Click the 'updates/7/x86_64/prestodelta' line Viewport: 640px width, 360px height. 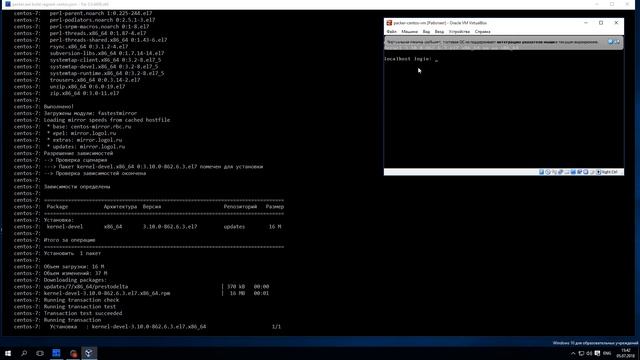point(86,287)
